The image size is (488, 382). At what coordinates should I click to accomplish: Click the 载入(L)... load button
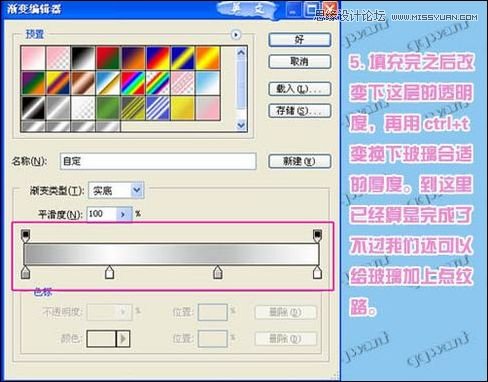300,89
